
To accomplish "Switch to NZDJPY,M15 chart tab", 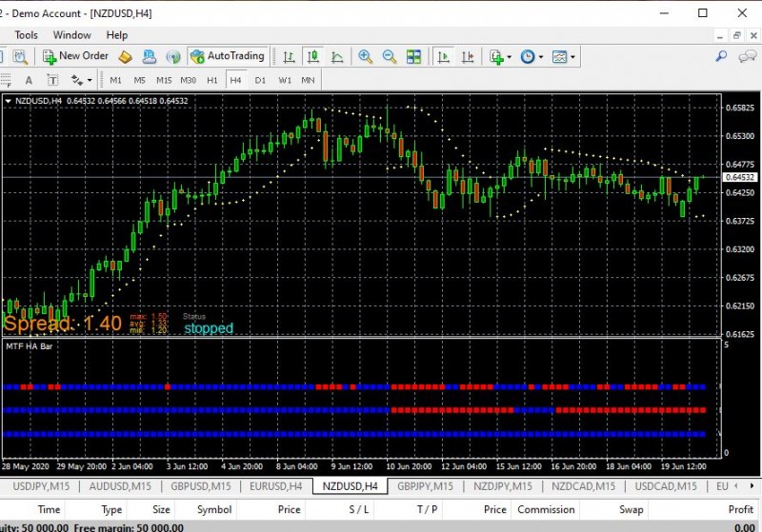I will (x=503, y=486).
